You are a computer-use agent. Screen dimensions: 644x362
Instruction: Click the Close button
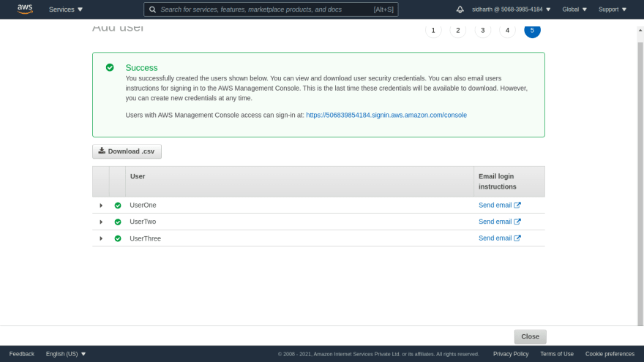(531, 336)
